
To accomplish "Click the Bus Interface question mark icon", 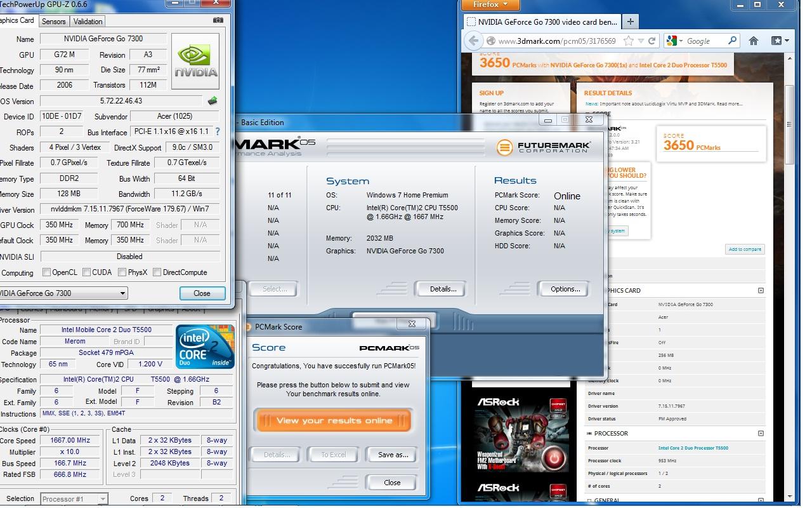I will pos(218,131).
